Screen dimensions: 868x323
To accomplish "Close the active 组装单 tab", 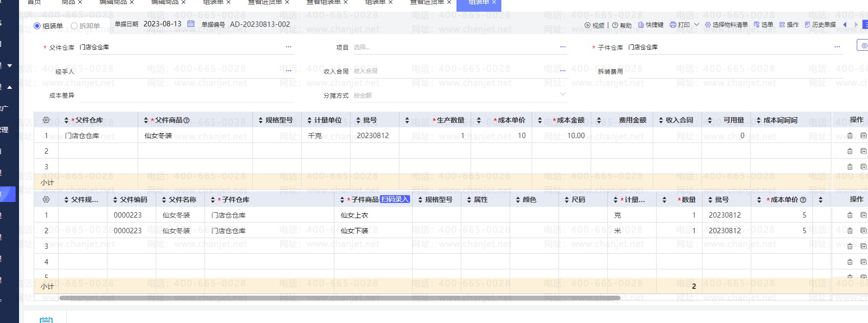I will [x=494, y=2].
